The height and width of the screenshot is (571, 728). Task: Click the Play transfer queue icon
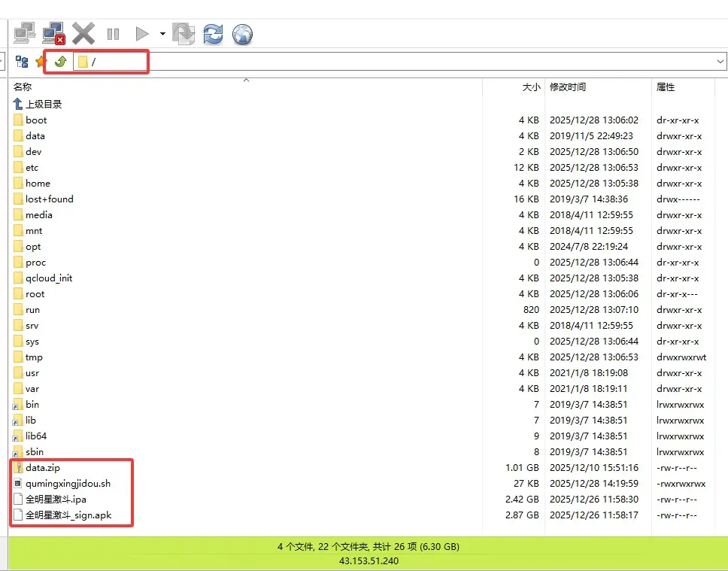(x=141, y=34)
